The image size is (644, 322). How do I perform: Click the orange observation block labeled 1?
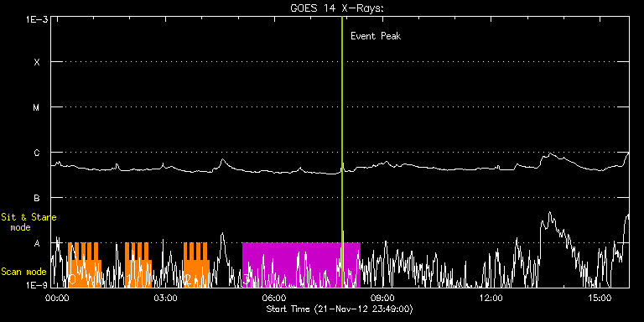coord(138,265)
